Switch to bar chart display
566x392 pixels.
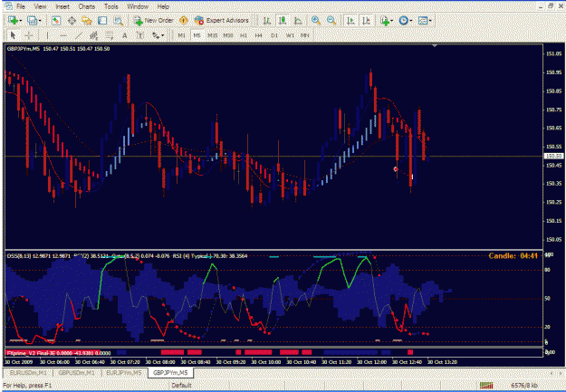(267, 21)
